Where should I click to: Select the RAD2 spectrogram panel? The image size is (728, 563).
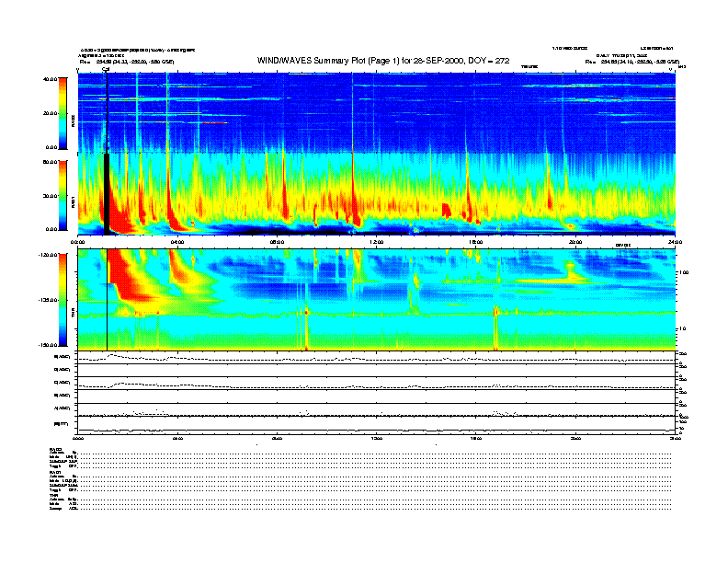(x=376, y=113)
